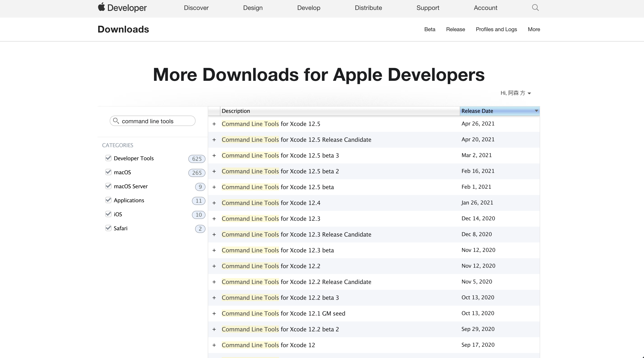Expand the Xcode 12.2 beta 2 row
The image size is (644, 358).
(x=214, y=329)
